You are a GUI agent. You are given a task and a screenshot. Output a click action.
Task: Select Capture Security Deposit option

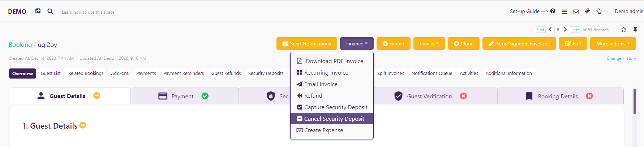(332, 107)
